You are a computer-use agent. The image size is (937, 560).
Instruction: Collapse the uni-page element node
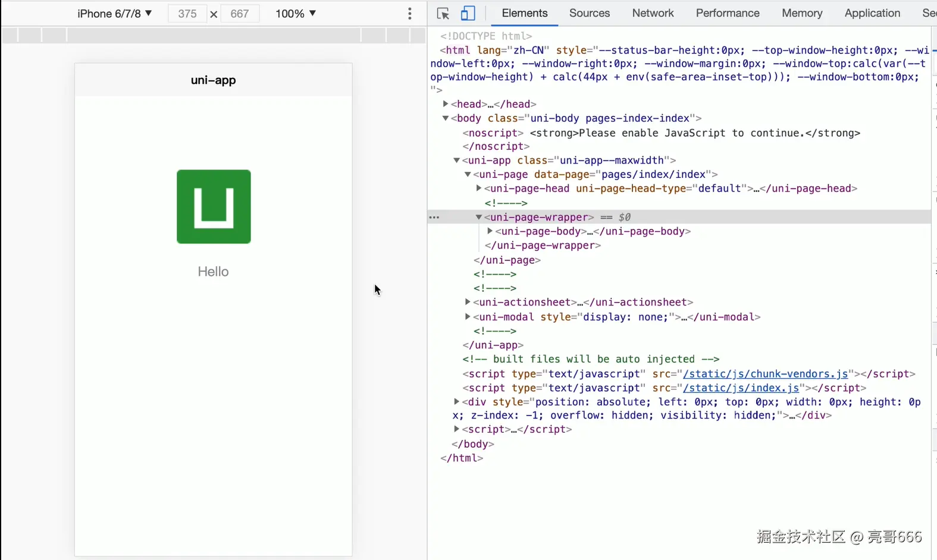pyautogui.click(x=468, y=175)
